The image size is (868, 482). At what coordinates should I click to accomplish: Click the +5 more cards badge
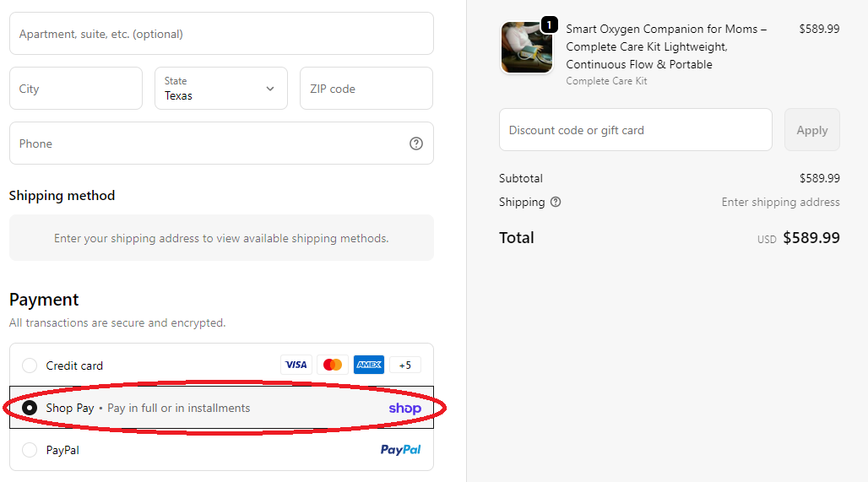(x=405, y=365)
